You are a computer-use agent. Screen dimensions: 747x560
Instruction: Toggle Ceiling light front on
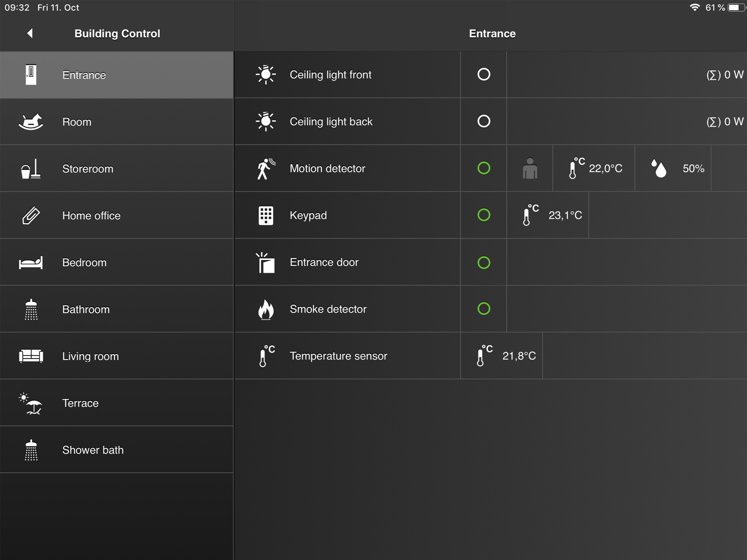[484, 74]
